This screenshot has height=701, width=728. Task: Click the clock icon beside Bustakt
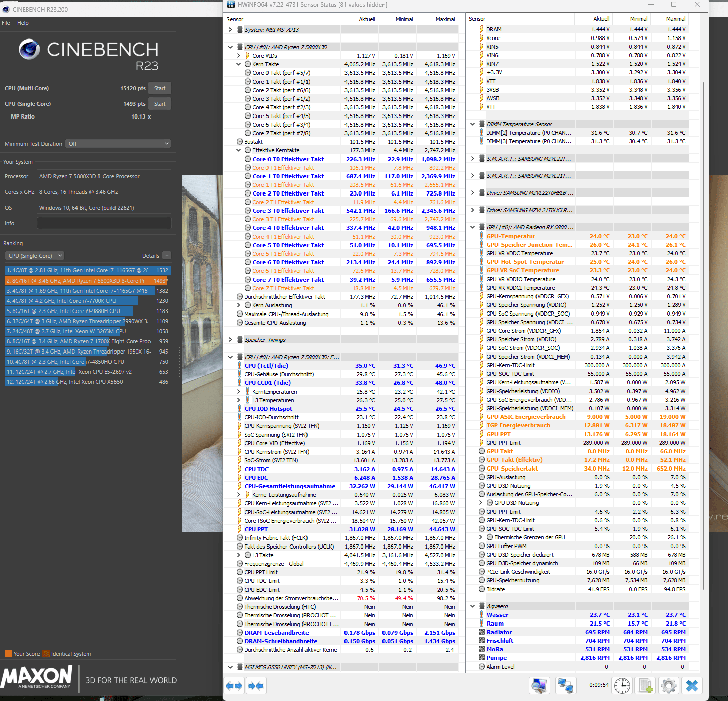coord(240,142)
